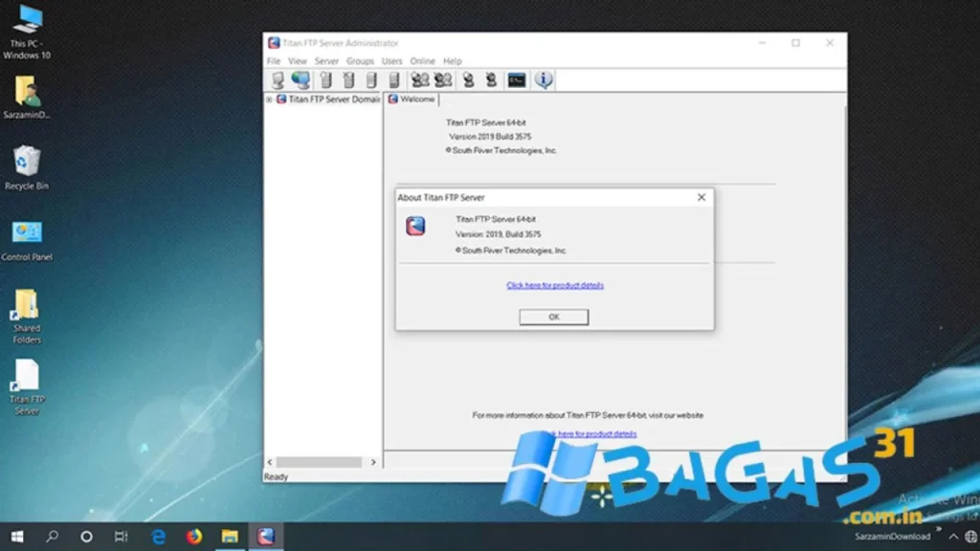Viewport: 980px width, 551px height.
Task: Click the new server toolbar icon
Action: [325, 80]
